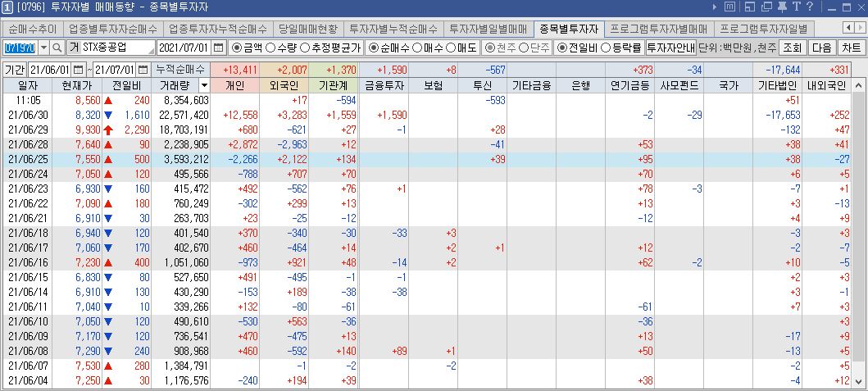Select the 추정평균가 radio button
Viewport: 868px width, 391px height.
[x=304, y=48]
